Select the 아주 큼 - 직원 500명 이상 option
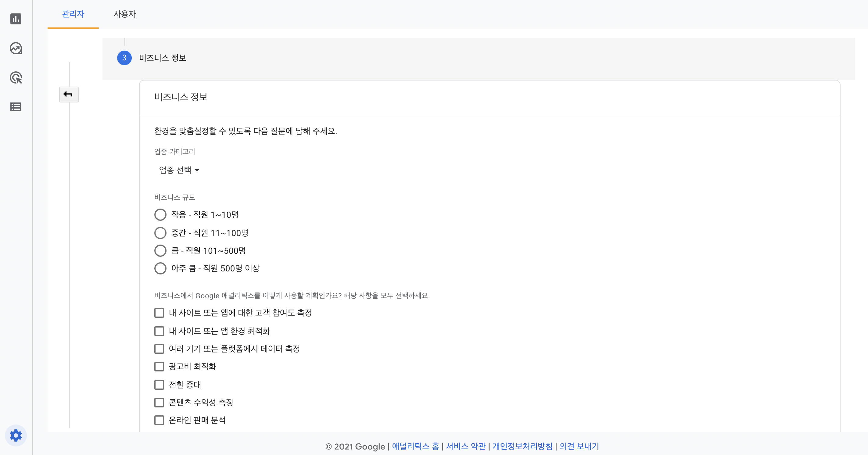This screenshot has height=455, width=868. [x=160, y=268]
